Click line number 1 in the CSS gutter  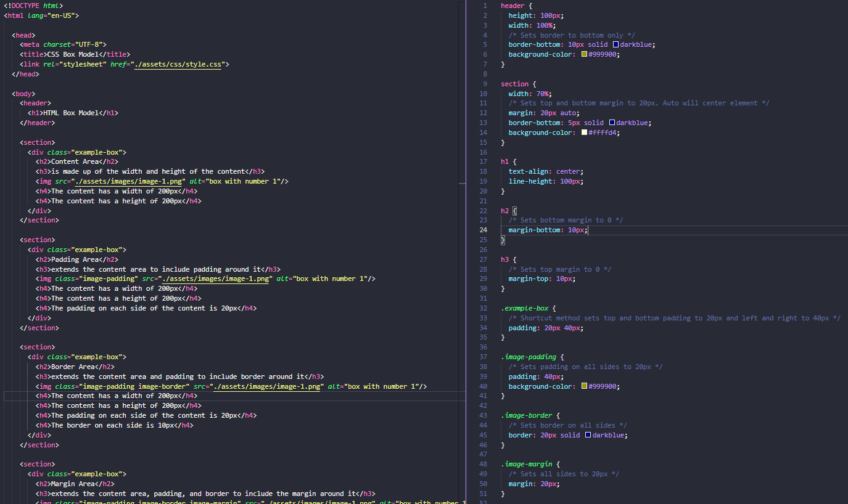pos(485,6)
